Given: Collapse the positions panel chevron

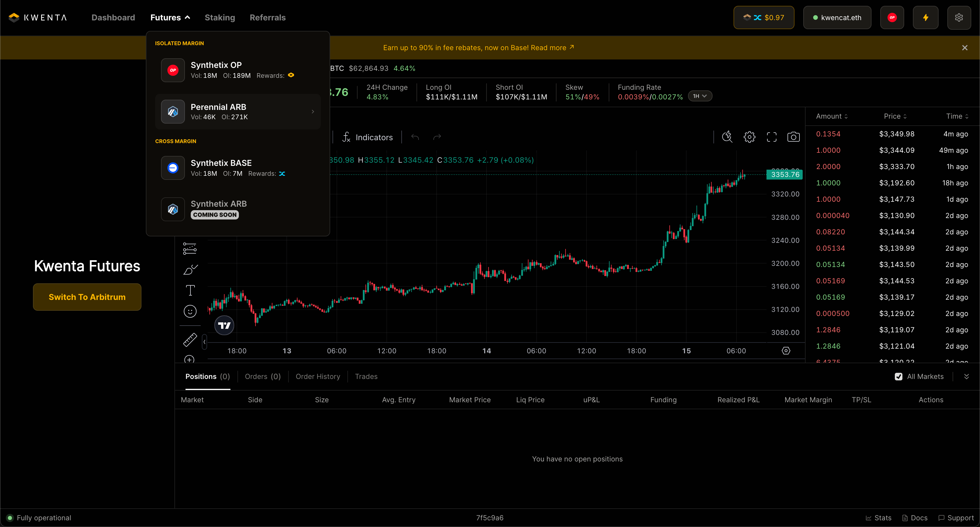Looking at the screenshot, I should coord(966,376).
